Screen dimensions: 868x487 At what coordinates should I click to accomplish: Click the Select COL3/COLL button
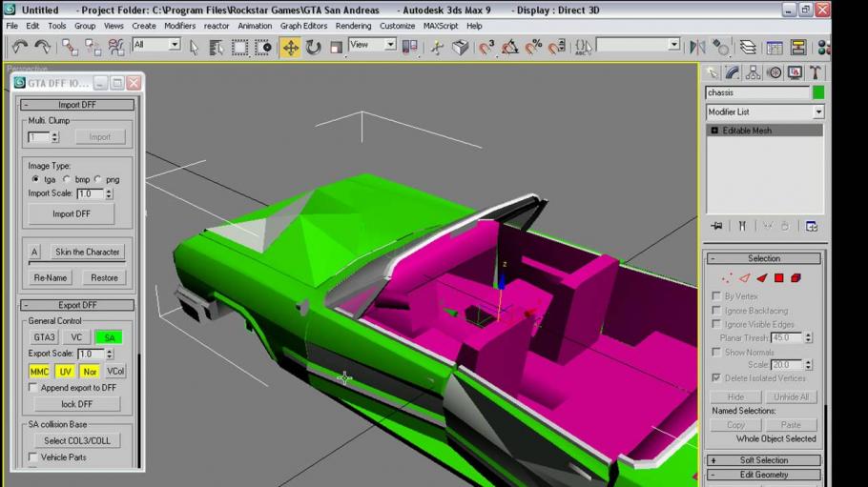coord(76,440)
